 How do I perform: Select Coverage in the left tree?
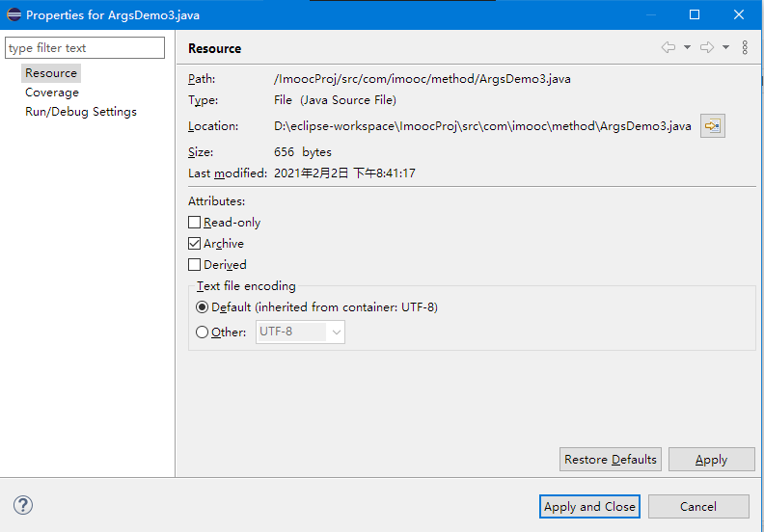coord(52,93)
